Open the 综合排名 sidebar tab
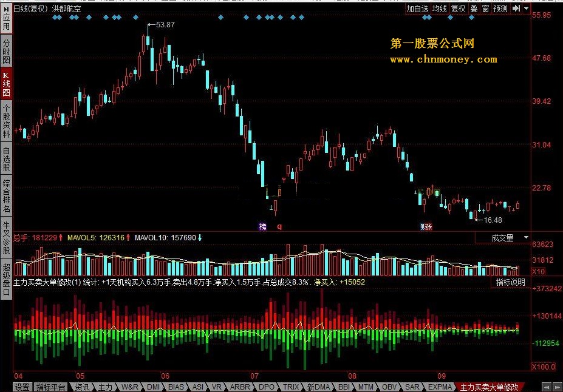The width and height of the screenshot is (563, 392). coord(6,195)
